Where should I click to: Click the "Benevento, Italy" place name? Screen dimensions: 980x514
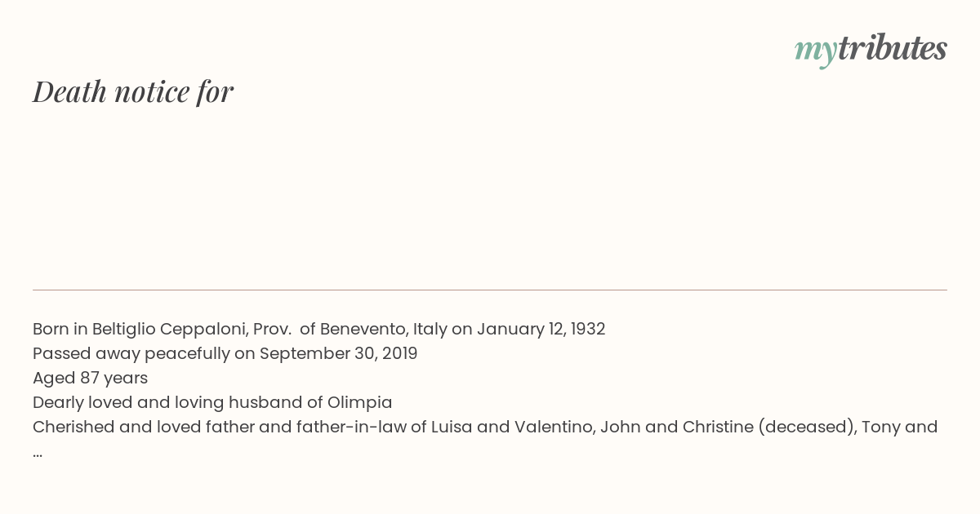383,329
